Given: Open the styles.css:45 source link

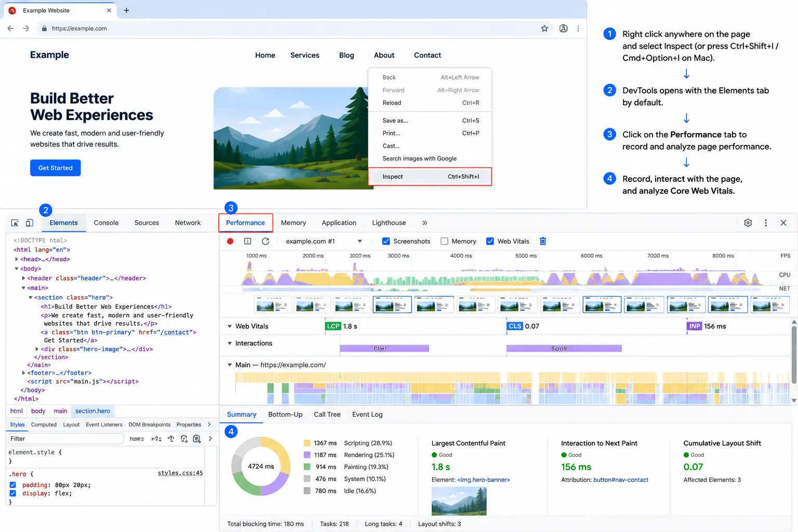Looking at the screenshot, I should click(x=180, y=473).
